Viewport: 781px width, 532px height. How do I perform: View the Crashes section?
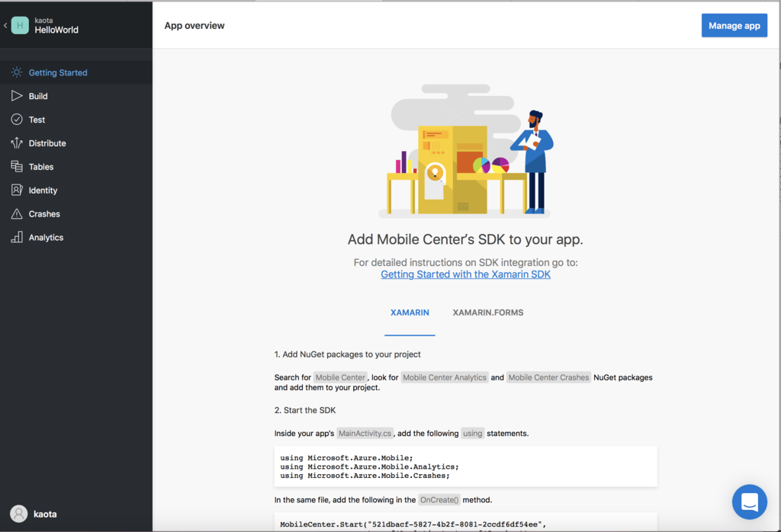(x=76, y=213)
